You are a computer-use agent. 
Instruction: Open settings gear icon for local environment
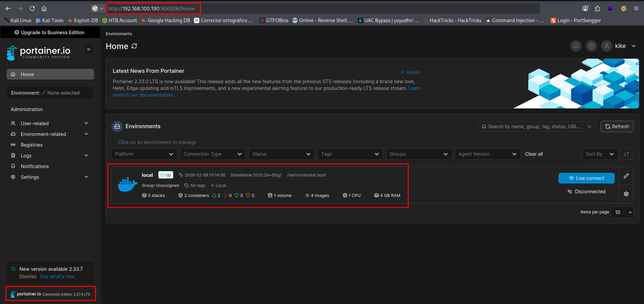point(626,194)
